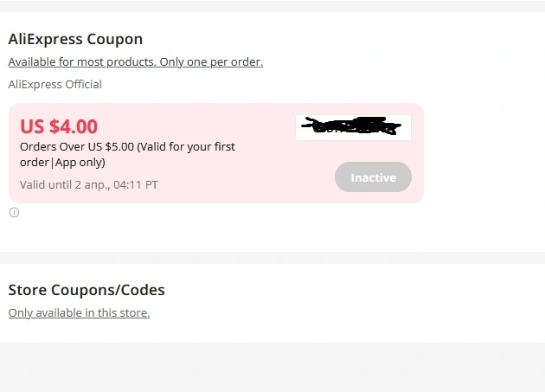Viewport: 545px width, 392px height.
Task: Click the '04:11 PT' expiry time
Action: 136,184
